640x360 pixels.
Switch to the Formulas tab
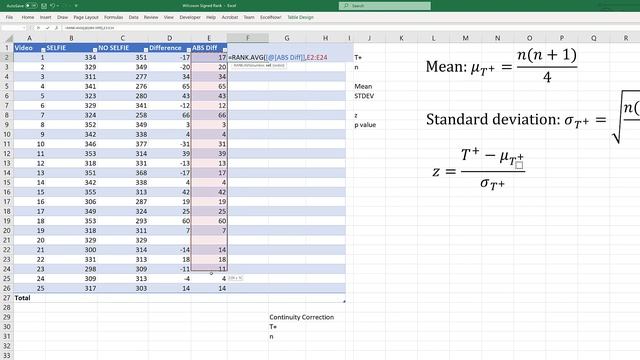point(113,17)
